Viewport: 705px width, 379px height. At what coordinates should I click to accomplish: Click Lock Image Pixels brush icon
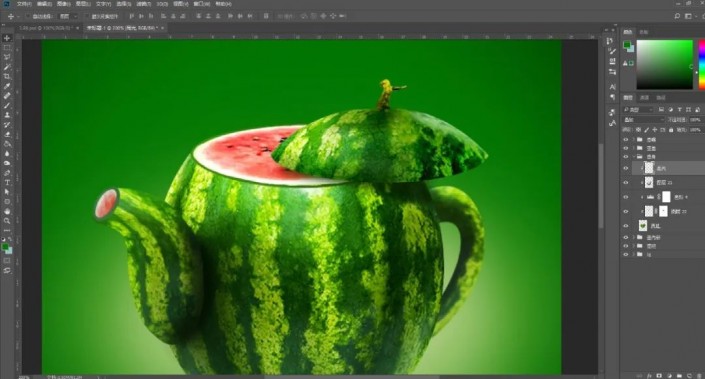click(647, 130)
